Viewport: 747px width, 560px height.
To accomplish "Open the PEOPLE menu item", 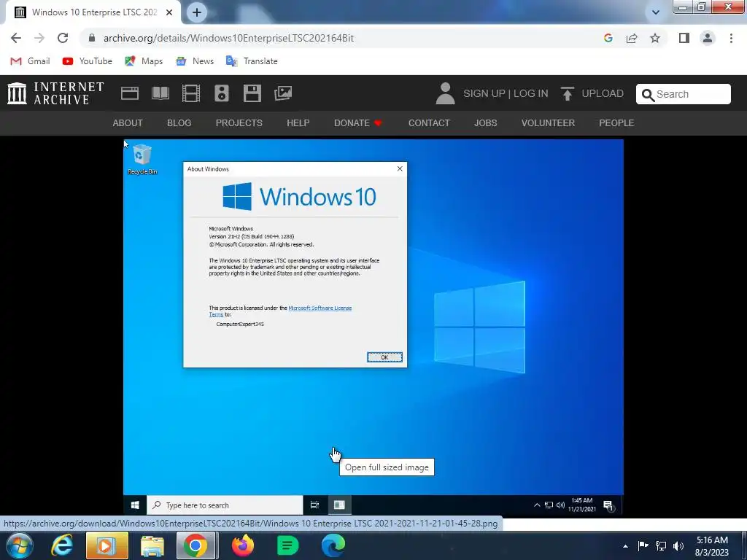I will 616,122.
